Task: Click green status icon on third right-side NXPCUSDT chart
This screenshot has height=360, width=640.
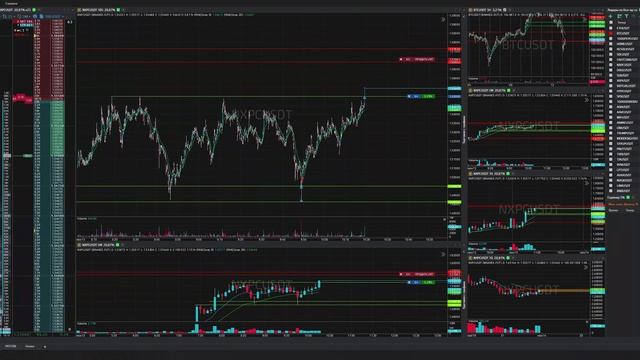Action: (x=508, y=174)
